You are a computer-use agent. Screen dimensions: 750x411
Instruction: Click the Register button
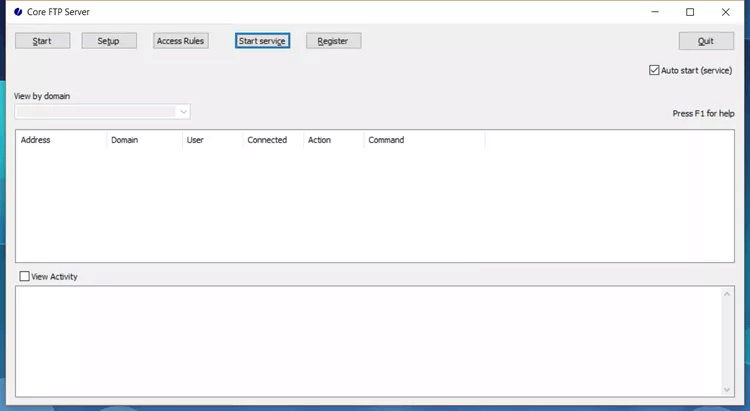click(333, 41)
